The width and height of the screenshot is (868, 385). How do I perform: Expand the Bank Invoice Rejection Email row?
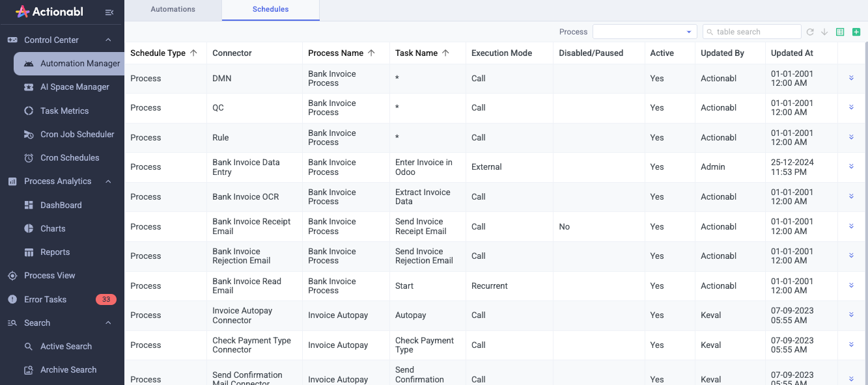(x=851, y=256)
